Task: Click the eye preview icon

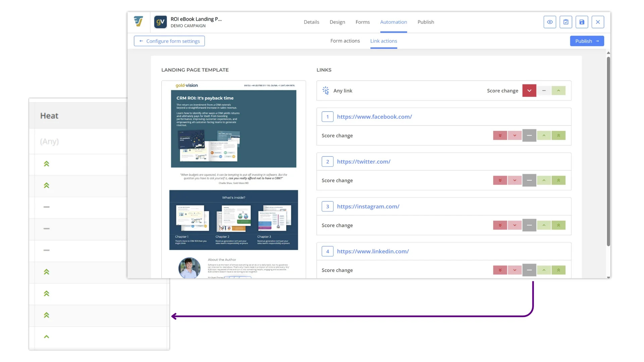Action: [x=550, y=22]
